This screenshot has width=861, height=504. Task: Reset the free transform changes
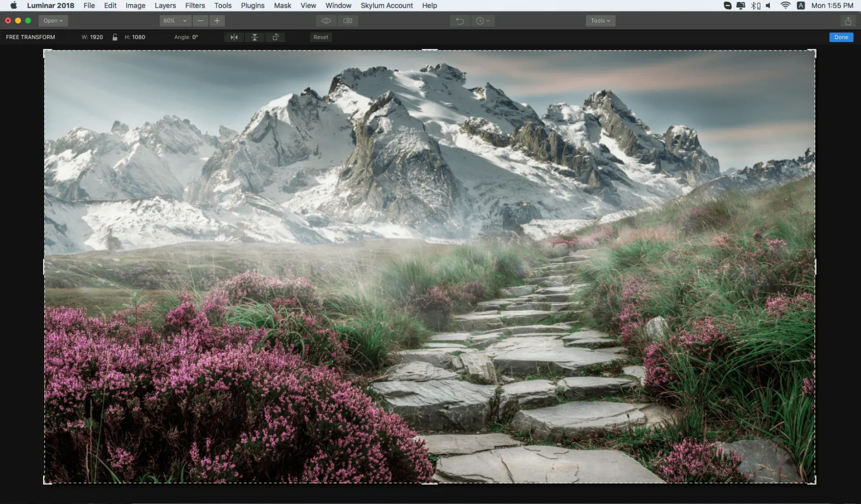(321, 37)
